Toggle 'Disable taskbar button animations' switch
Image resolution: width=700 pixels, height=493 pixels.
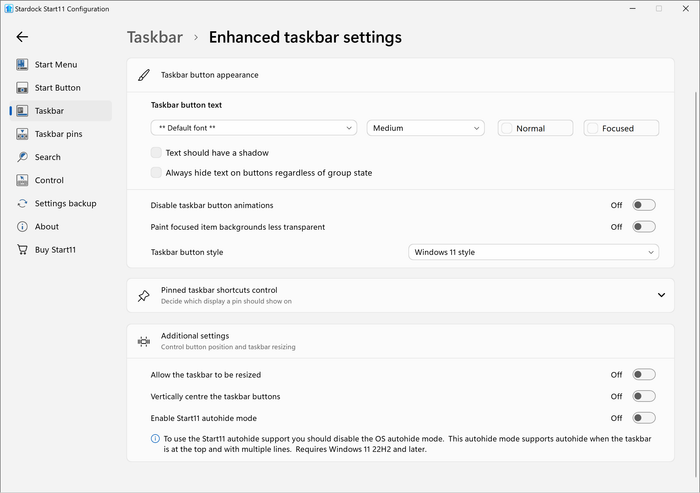pos(644,205)
